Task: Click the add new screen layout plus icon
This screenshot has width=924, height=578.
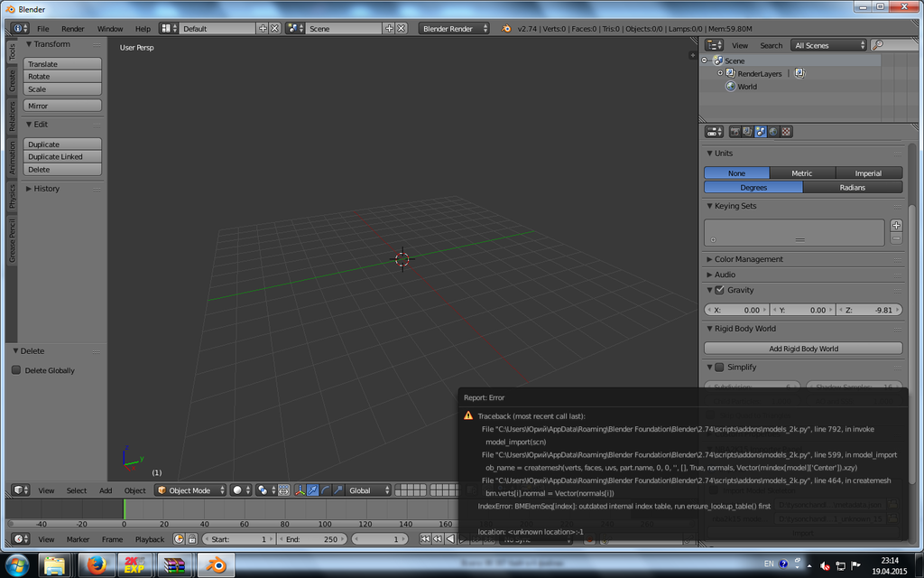Action: coord(263,28)
